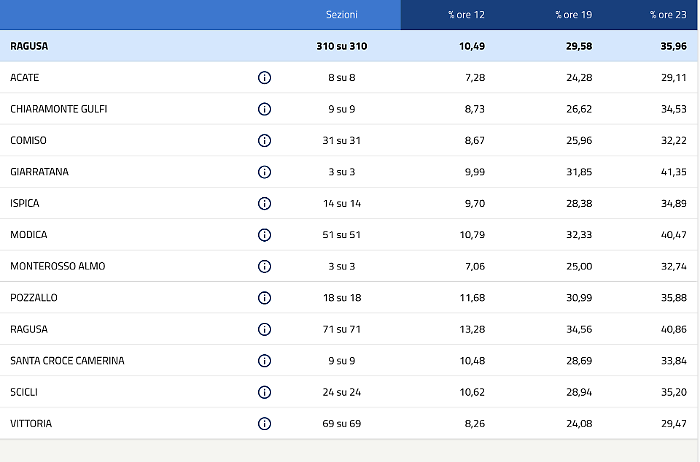Open info icon for SANTA CROCE CAMERINA
Screen dimensions: 700x462
point(264,361)
